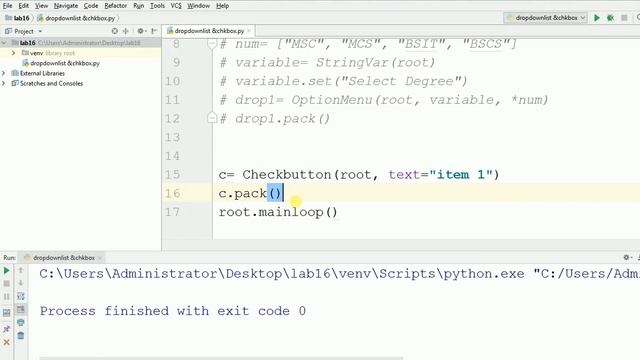This screenshot has height=360, width=640.
Task: Select lab16 project root row
Action: (80, 43)
